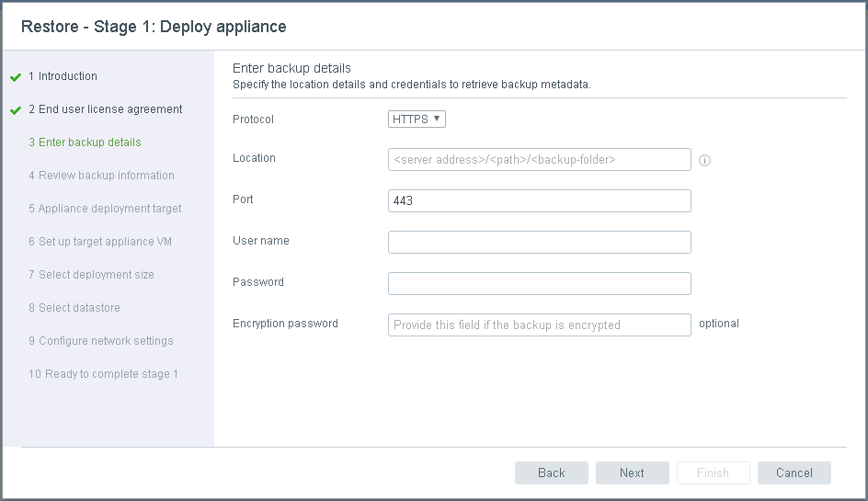This screenshot has height=501, width=868.
Task: Select step 7 Select deployment size
Action: (91, 275)
